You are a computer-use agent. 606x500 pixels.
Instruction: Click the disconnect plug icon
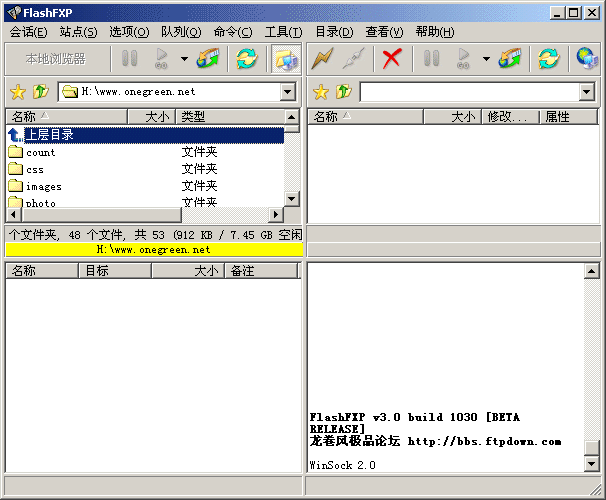[x=354, y=59]
